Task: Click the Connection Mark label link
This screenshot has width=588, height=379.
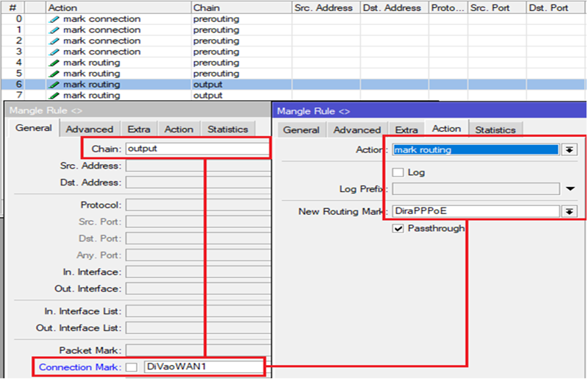Action: 79,366
